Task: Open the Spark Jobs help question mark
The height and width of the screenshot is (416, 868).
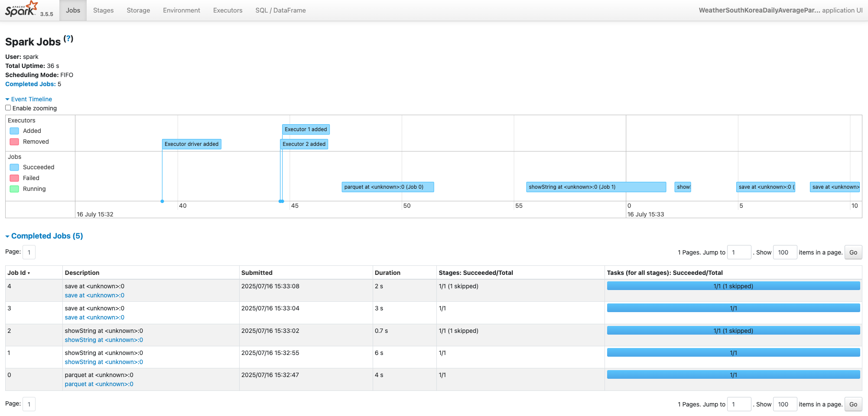Action: 68,39
